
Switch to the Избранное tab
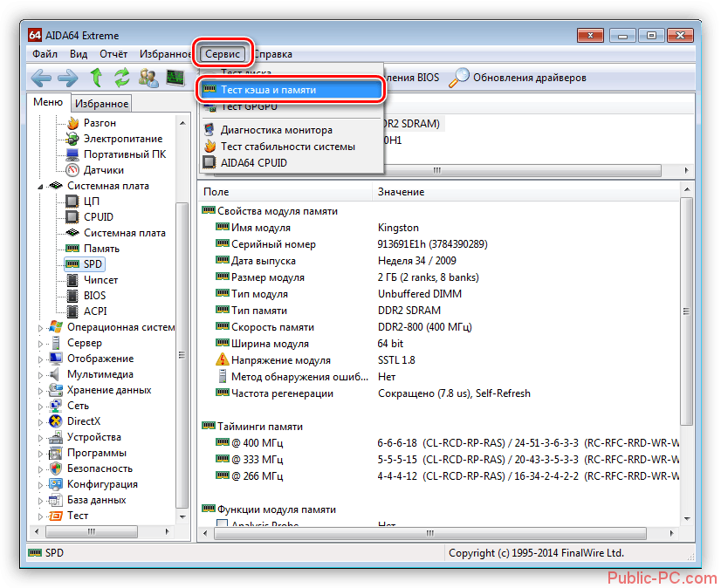[101, 104]
